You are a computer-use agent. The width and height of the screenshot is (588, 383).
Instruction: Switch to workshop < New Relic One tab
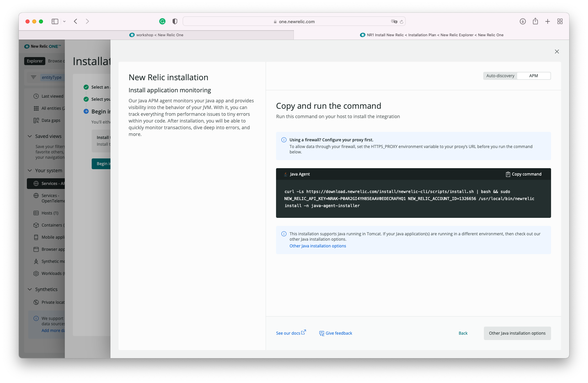(156, 35)
